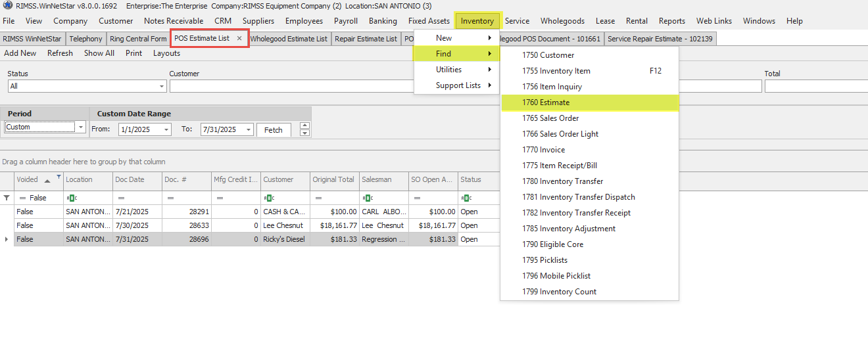Open the Voided column header filter icon
The height and width of the screenshot is (341, 868).
[59, 176]
